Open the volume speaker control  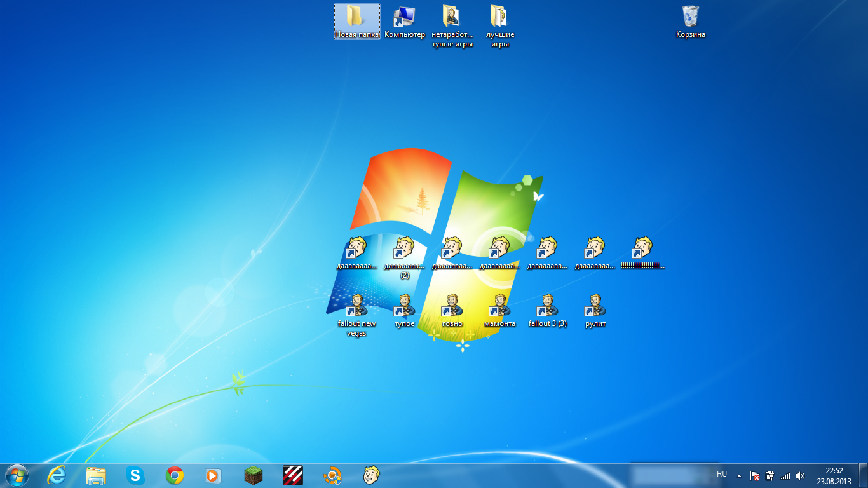(800, 475)
